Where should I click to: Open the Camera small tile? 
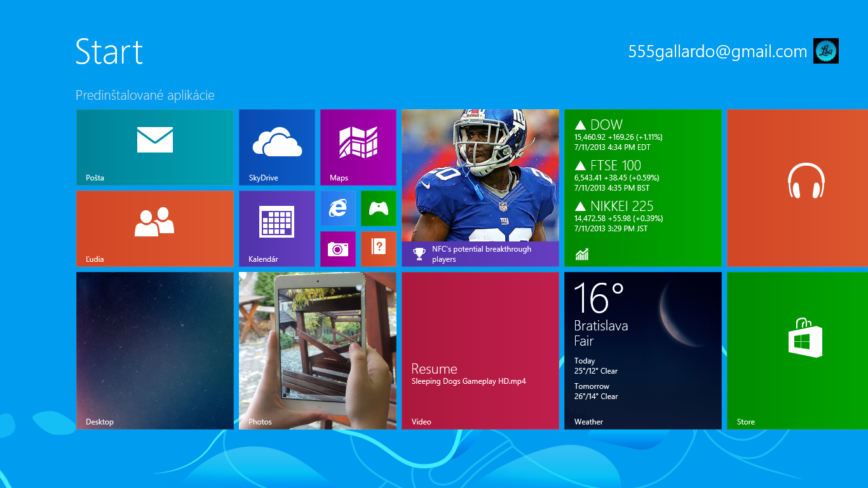(338, 249)
